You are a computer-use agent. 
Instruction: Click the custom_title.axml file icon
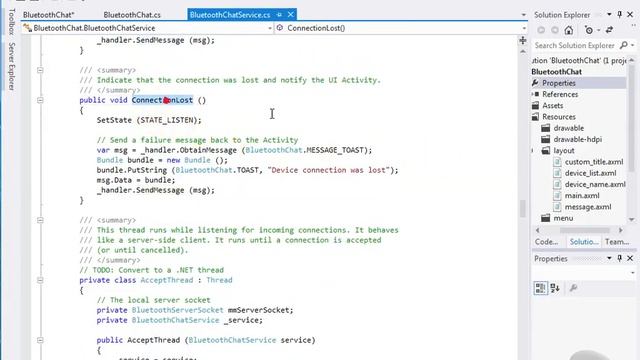click(x=557, y=162)
